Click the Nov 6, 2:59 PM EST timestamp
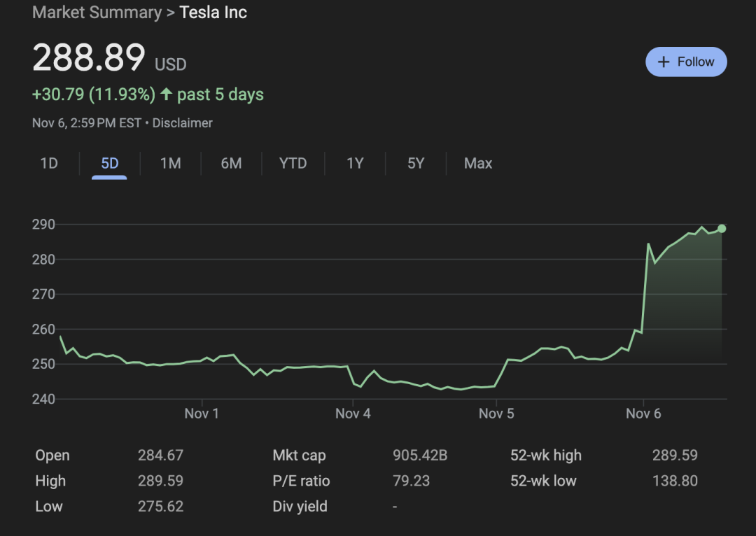The width and height of the screenshot is (756, 536). tap(87, 123)
